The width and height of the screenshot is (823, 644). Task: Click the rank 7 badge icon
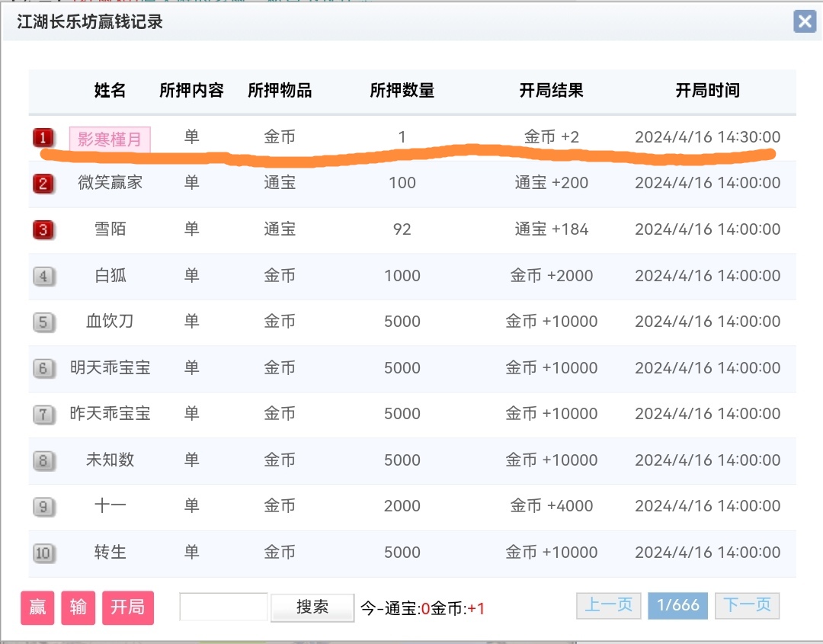pyautogui.click(x=43, y=414)
